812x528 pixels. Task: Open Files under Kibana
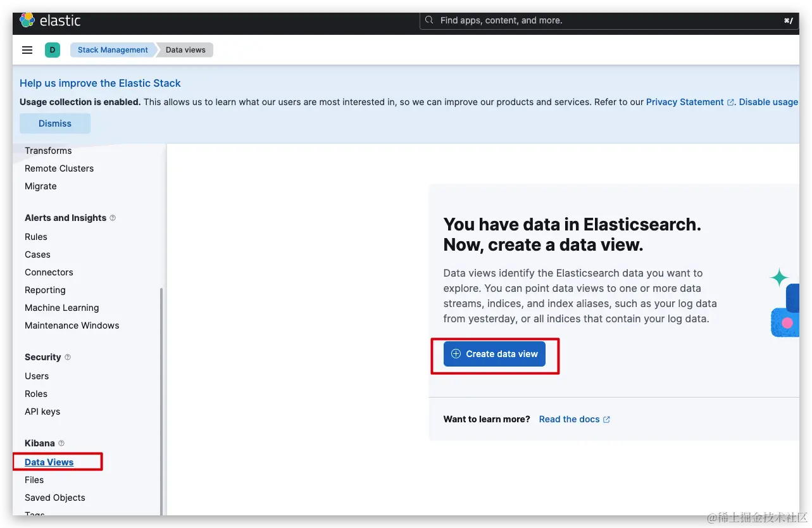34,480
